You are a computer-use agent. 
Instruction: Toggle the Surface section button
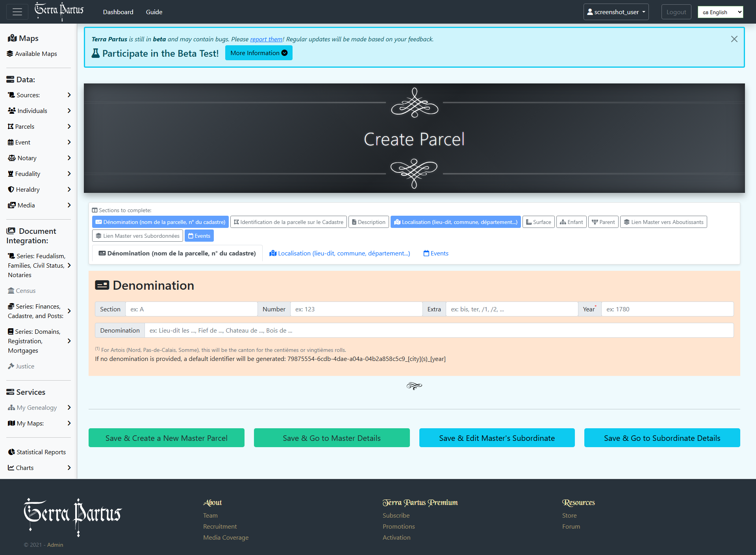[x=538, y=222]
